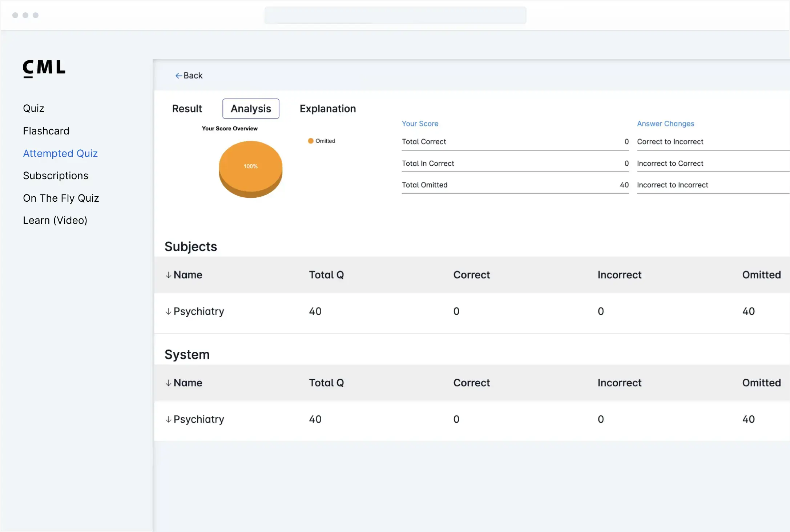Click the CML logo
Viewport: 790px width, 532px height.
point(44,68)
